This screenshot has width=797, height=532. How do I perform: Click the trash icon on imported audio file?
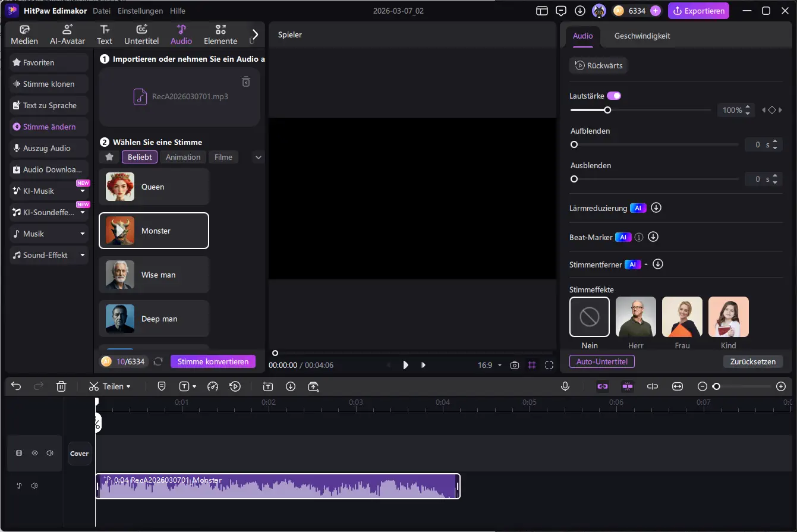246,82
